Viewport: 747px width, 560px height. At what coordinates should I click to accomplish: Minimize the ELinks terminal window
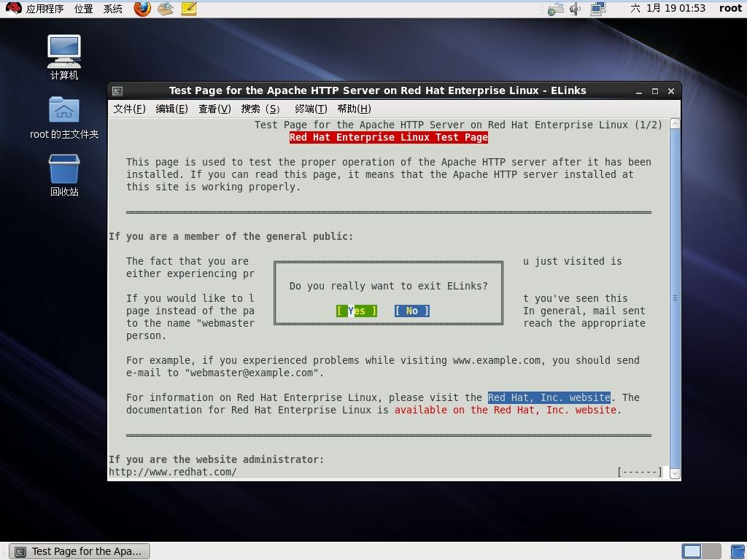[x=639, y=91]
